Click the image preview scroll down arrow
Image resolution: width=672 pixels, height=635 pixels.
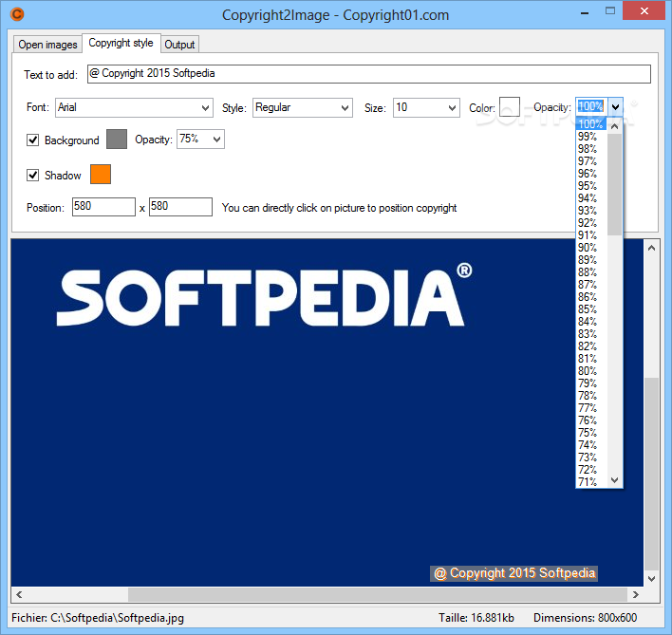coord(651,579)
